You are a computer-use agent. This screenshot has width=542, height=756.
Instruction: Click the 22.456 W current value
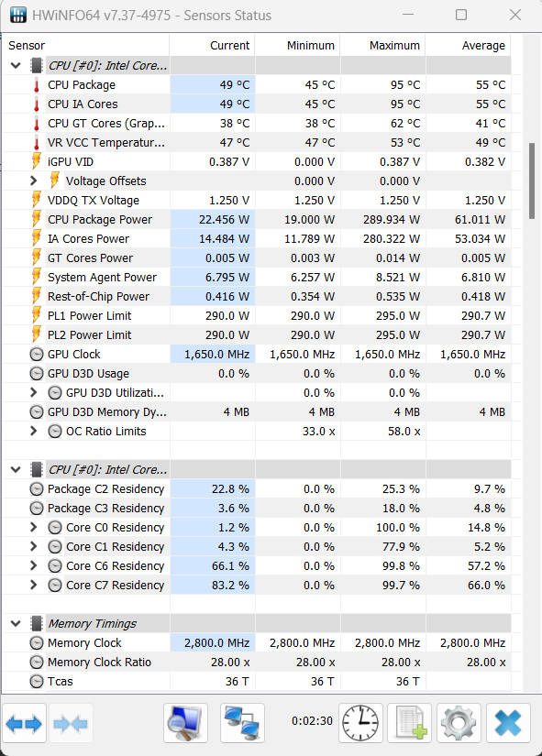tap(224, 220)
